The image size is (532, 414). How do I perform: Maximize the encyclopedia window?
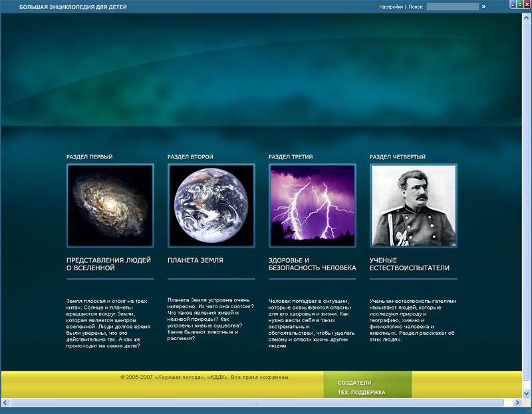coord(519,6)
